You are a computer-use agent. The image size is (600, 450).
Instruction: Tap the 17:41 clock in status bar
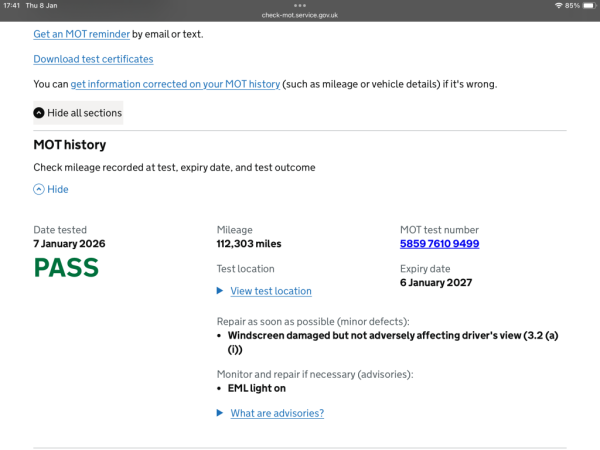click(x=12, y=6)
